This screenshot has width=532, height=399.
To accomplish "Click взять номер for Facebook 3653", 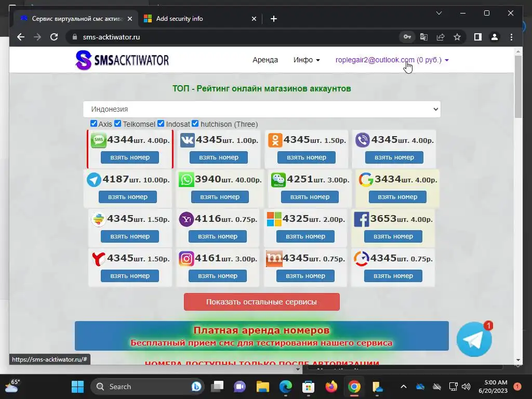I will (393, 236).
